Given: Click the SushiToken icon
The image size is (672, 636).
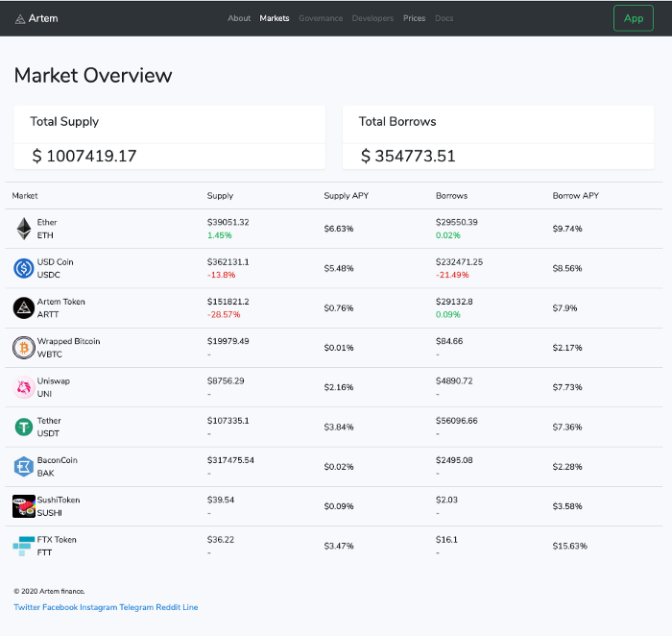Looking at the screenshot, I should 24,506.
